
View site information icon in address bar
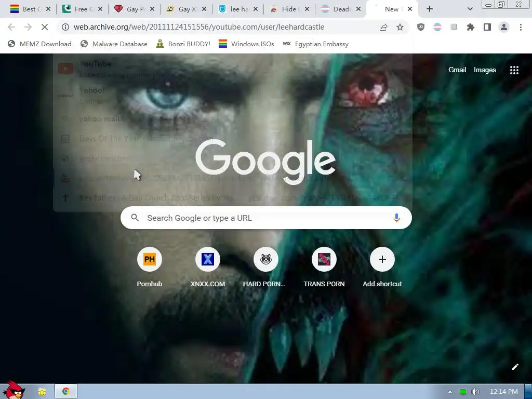pyautogui.click(x=65, y=27)
